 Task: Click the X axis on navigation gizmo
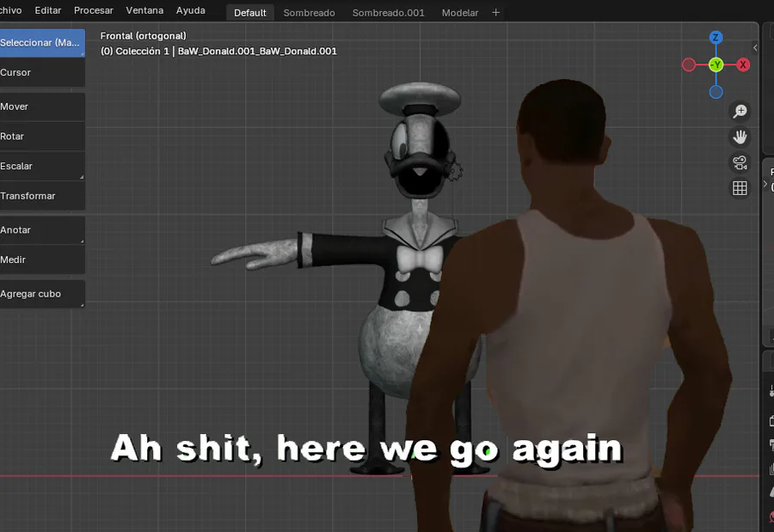tap(743, 64)
